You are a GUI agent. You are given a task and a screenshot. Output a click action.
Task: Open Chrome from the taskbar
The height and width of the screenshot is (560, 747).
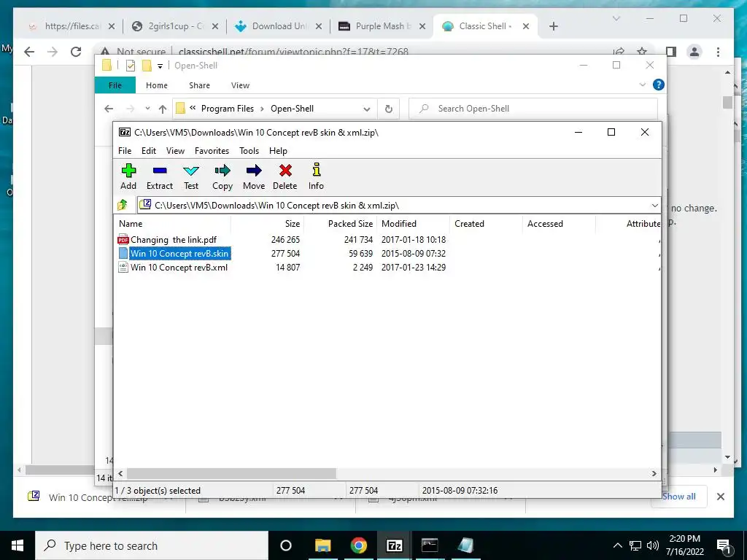pos(358,545)
